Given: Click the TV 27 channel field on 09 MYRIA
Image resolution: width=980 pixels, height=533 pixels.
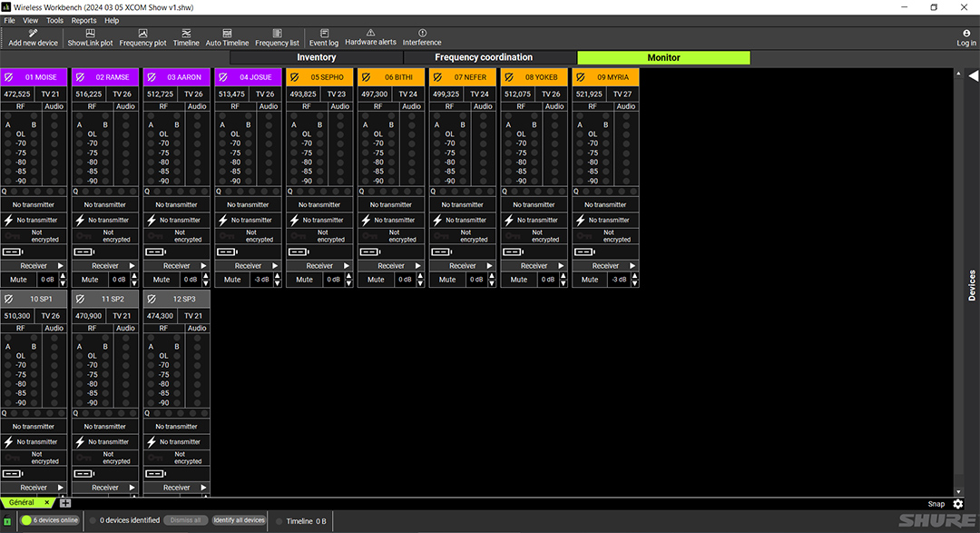Looking at the screenshot, I should point(622,94).
